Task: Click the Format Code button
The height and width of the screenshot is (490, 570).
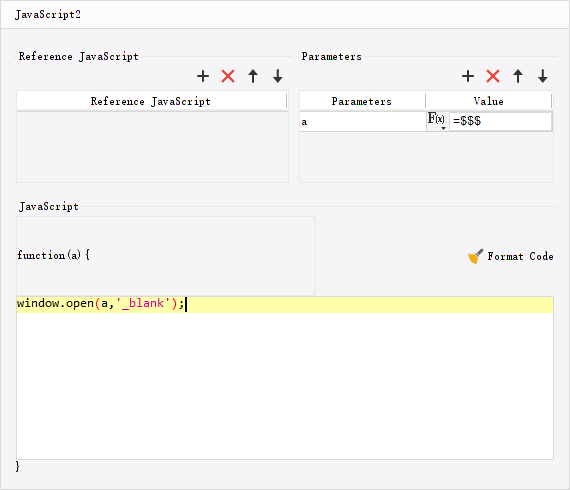Action: [510, 256]
